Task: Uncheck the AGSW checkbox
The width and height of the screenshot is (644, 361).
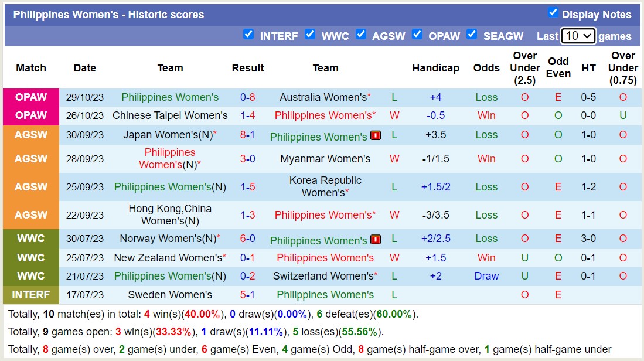Action: pyautogui.click(x=362, y=35)
